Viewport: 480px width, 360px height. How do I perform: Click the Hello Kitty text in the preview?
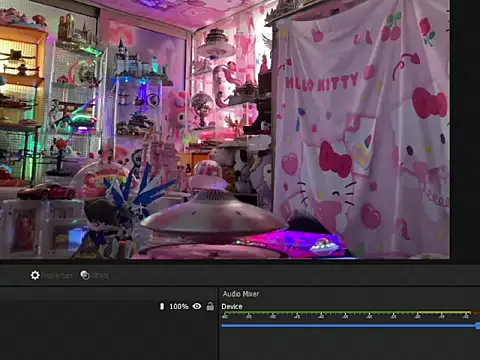pos(321,83)
